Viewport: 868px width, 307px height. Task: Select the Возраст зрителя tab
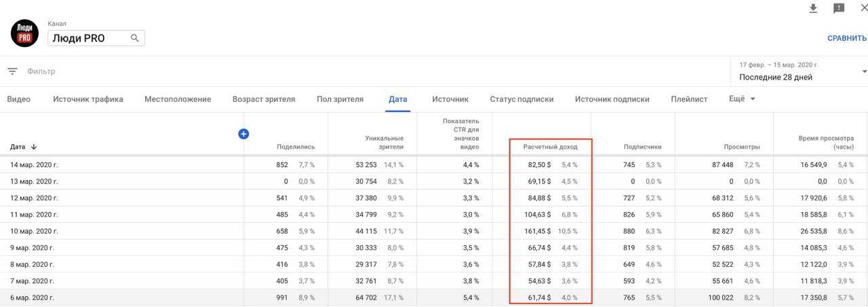(264, 99)
